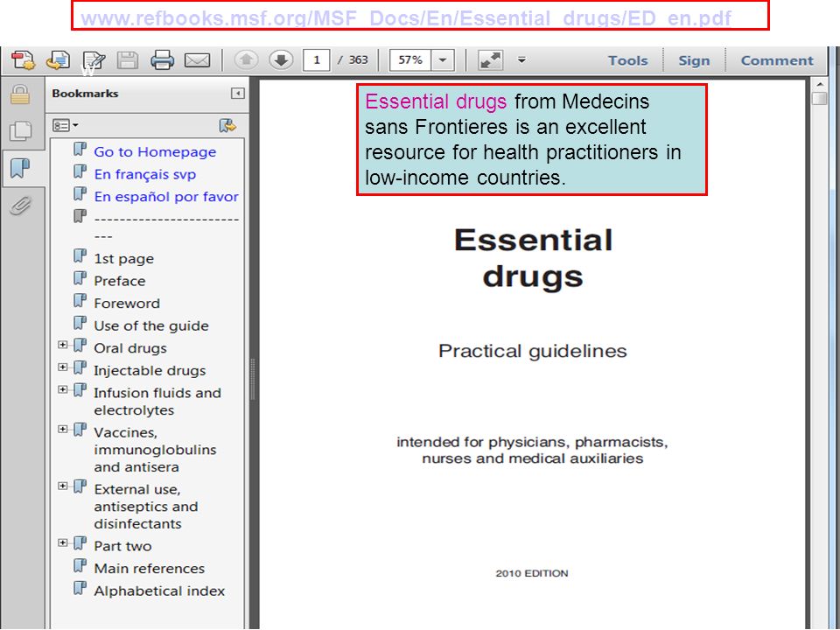Viewport: 840px width, 630px height.
Task: Click the Save floppy disk icon
Action: pyautogui.click(x=128, y=60)
